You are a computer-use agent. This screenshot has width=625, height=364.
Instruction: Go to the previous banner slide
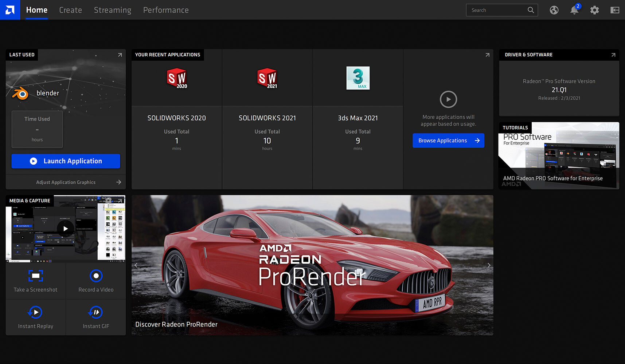click(x=136, y=265)
